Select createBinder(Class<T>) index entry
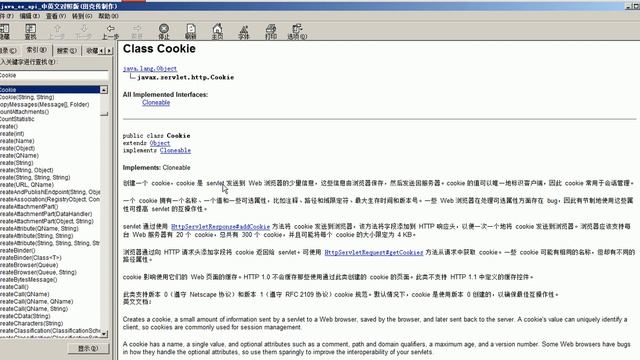640x360 pixels. coord(31,258)
